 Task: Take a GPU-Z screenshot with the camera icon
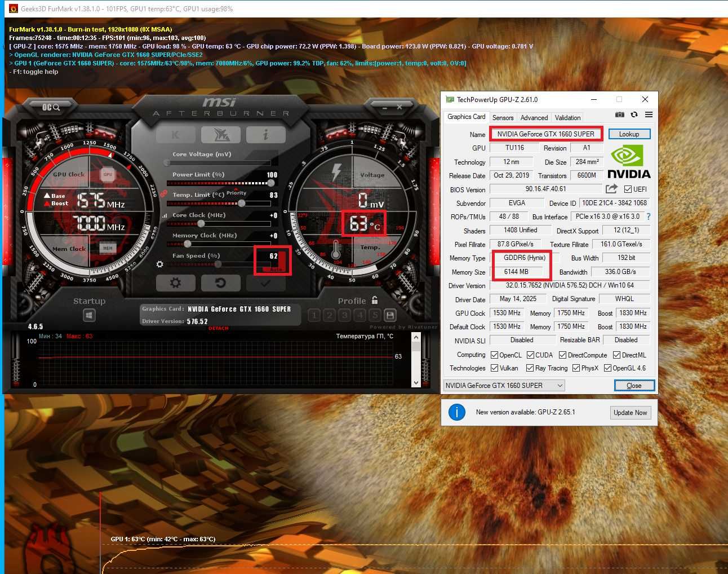620,114
